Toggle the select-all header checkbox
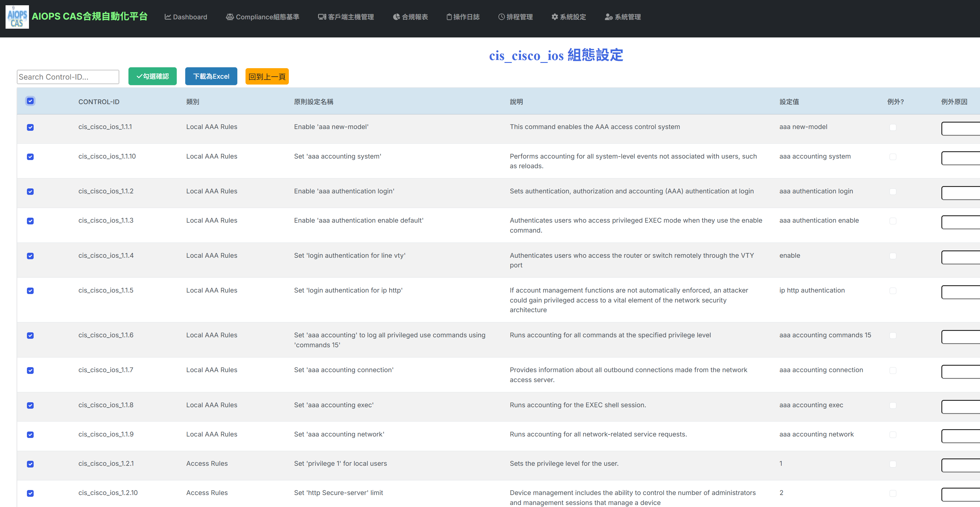The height and width of the screenshot is (507, 980). click(30, 101)
